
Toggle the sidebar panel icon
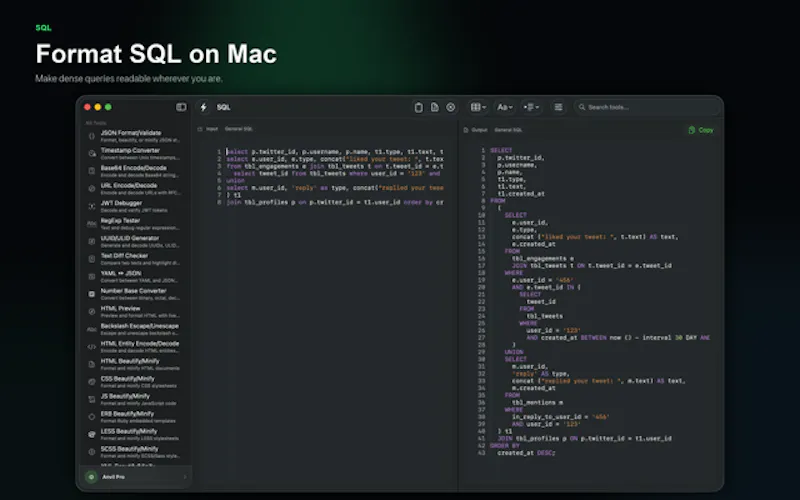(x=181, y=107)
